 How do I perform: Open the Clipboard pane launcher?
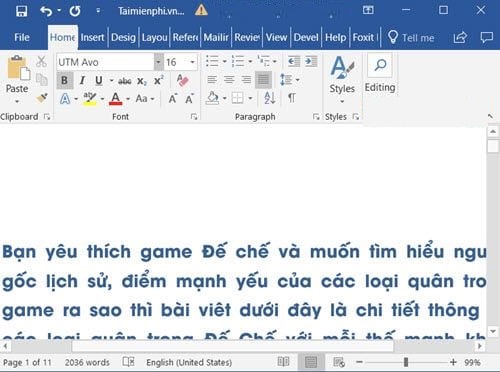(x=47, y=117)
